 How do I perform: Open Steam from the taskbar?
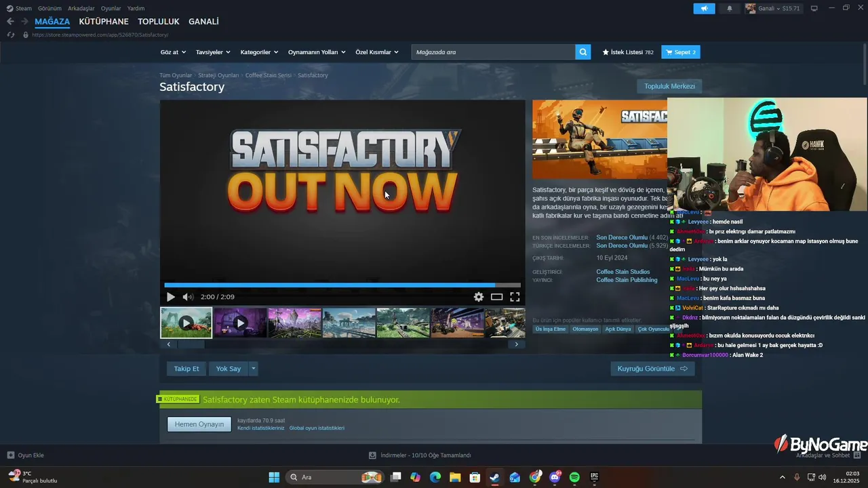point(495,477)
